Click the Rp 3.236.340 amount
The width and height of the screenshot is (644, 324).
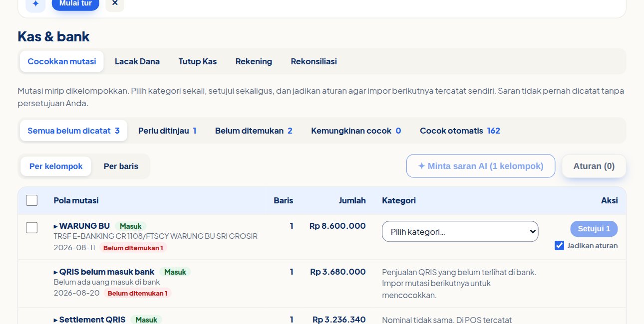[x=339, y=320]
